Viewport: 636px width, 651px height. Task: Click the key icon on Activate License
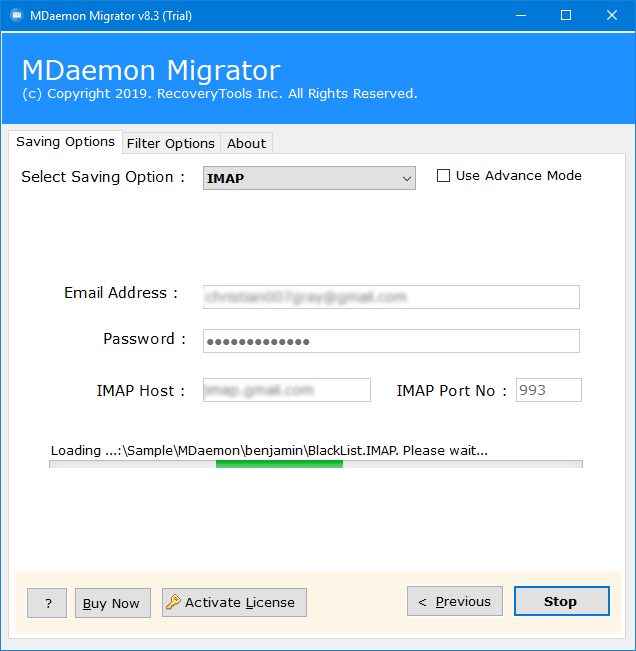pos(173,602)
